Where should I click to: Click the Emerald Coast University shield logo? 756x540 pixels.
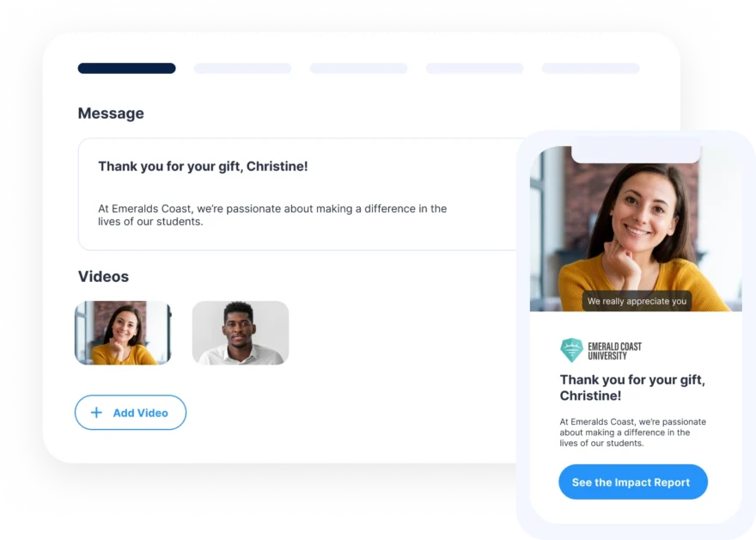point(571,350)
